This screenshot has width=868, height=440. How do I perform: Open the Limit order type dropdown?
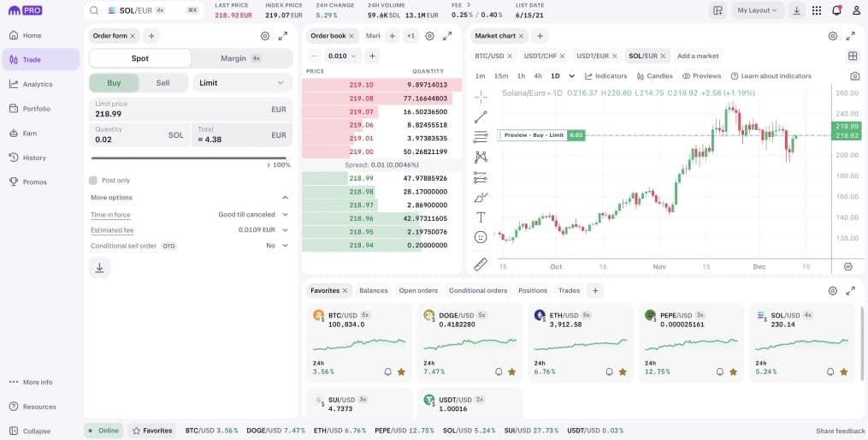242,82
